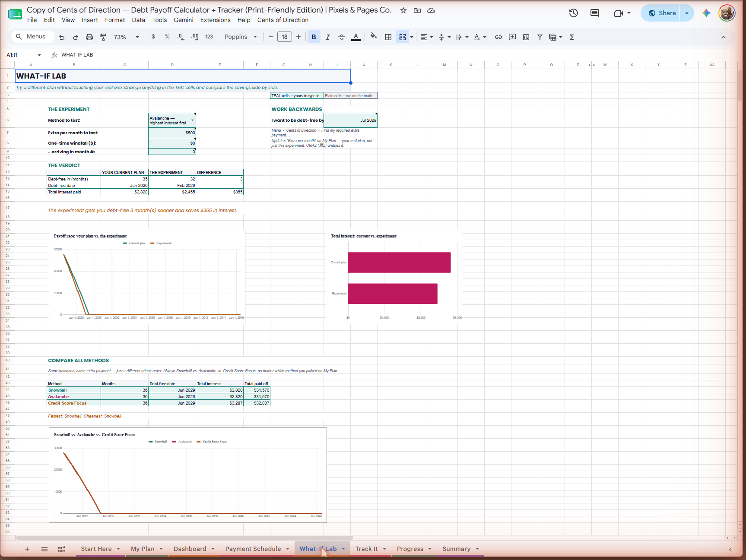
Task: Format selection as percent
Action: (x=167, y=37)
